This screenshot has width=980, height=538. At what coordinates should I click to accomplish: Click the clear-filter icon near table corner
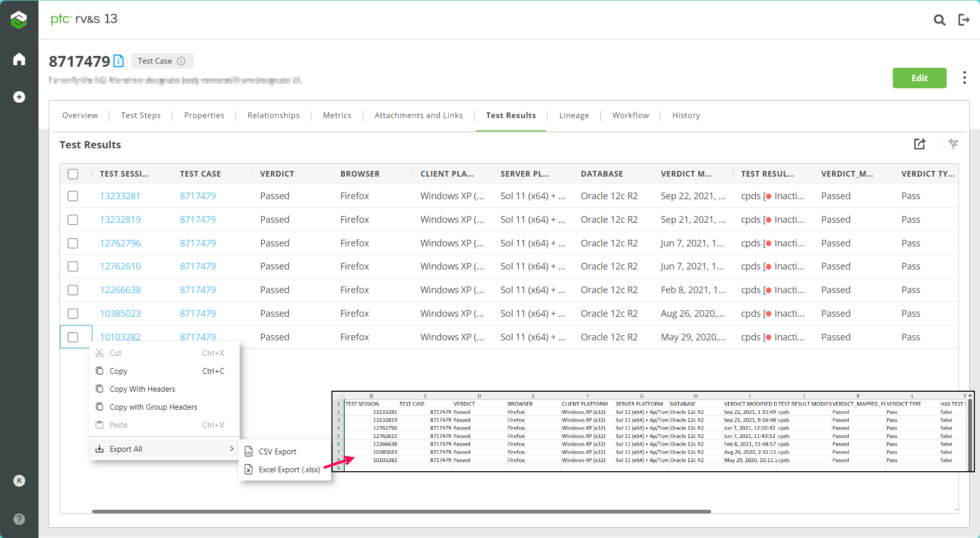pos(953,144)
